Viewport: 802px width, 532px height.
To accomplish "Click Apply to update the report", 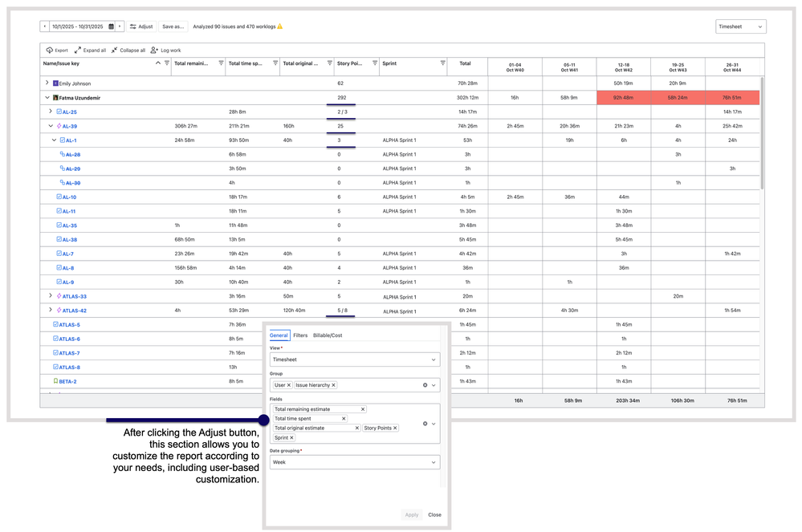I will [412, 515].
